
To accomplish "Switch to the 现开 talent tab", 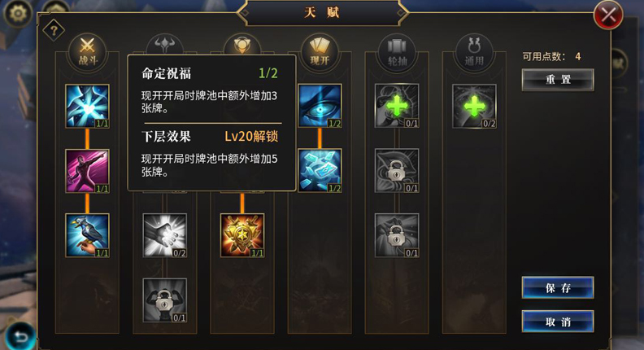I will 320,52.
